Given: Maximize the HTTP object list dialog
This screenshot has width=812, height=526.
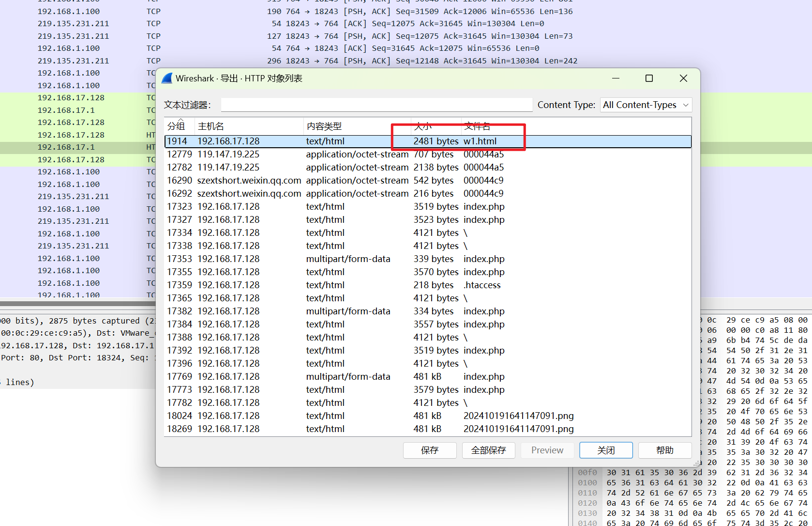Looking at the screenshot, I should click(x=649, y=78).
